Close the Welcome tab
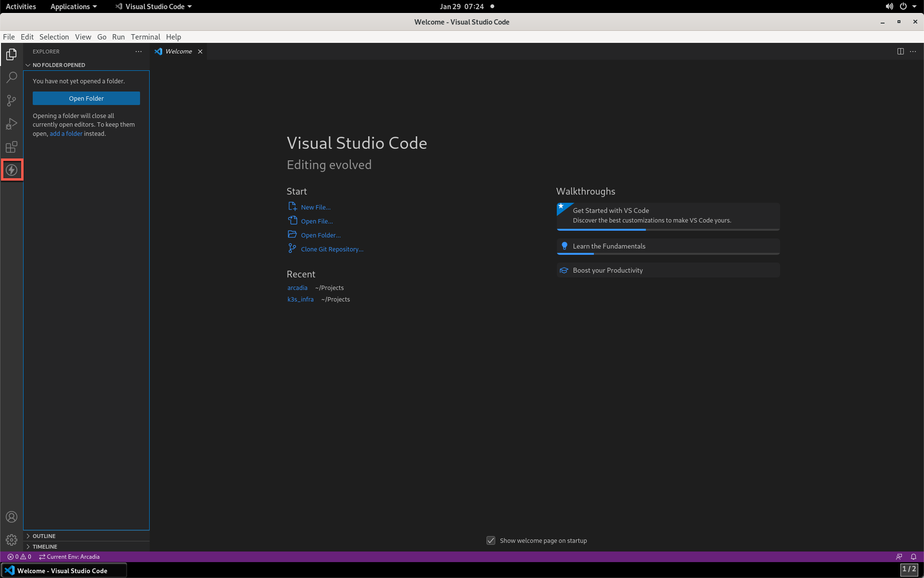This screenshot has height=578, width=924. pos(200,52)
